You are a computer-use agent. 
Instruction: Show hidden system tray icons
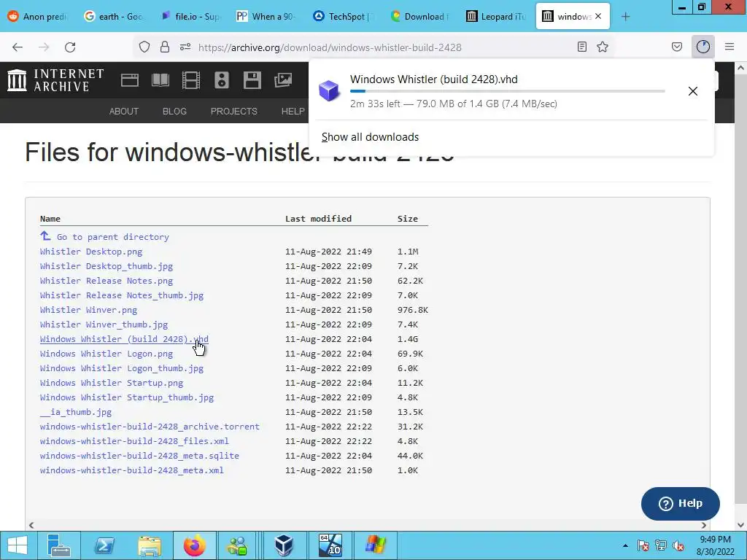click(x=625, y=545)
